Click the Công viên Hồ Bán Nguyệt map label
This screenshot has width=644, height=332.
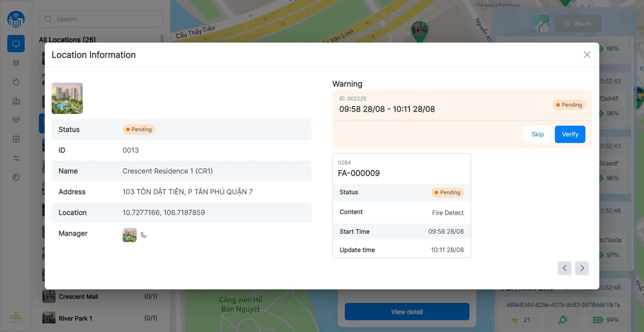pos(241,304)
